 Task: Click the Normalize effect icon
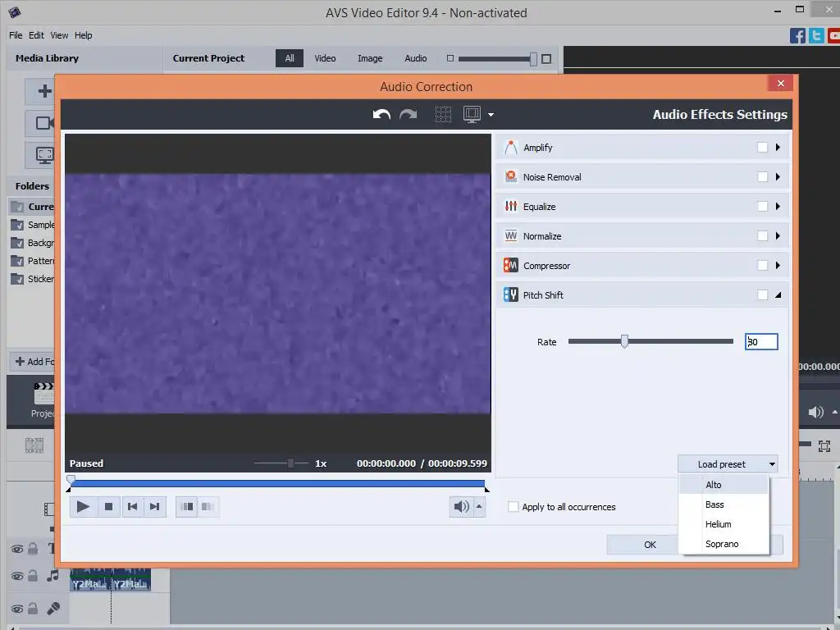(511, 235)
